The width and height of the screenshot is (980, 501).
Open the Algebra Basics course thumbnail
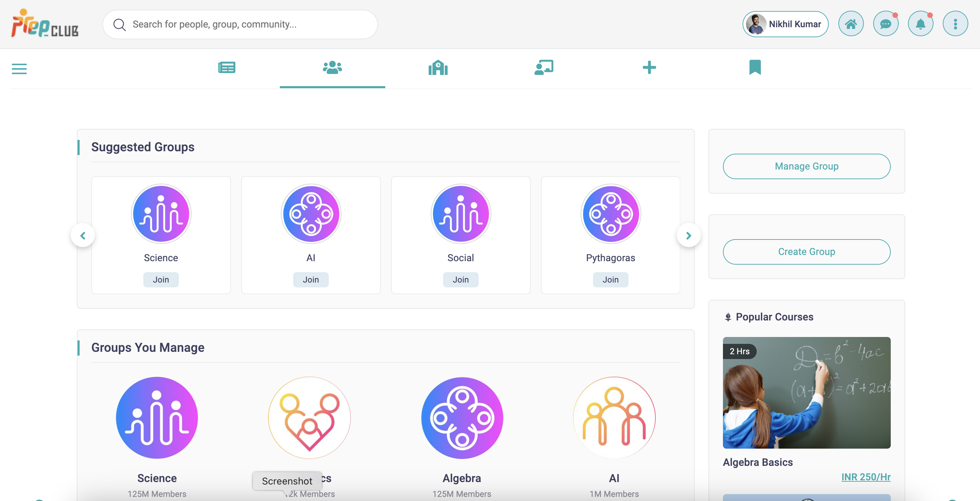click(807, 392)
